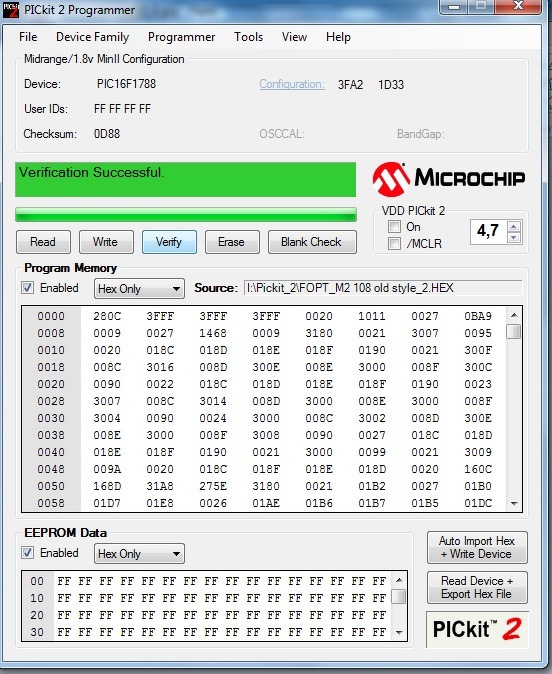Viewport: 552px width, 674px height.
Task: Click the Program Memory scrollbar thumb
Action: click(x=514, y=331)
